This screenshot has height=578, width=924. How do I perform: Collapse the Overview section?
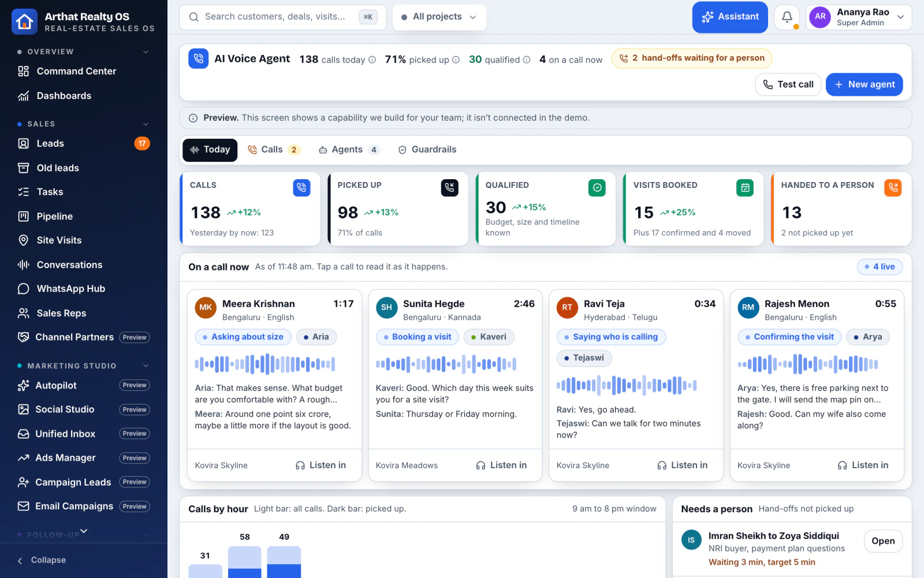[x=146, y=52]
